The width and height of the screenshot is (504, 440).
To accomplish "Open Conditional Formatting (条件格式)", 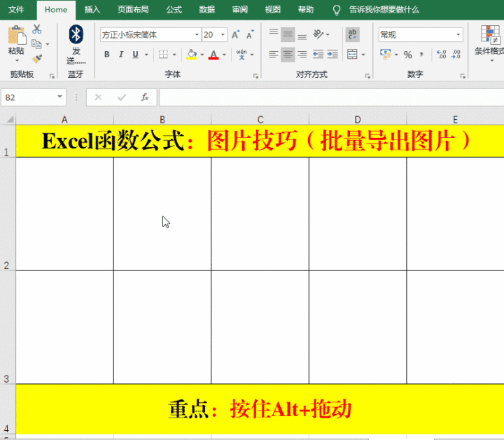I will click(490, 43).
